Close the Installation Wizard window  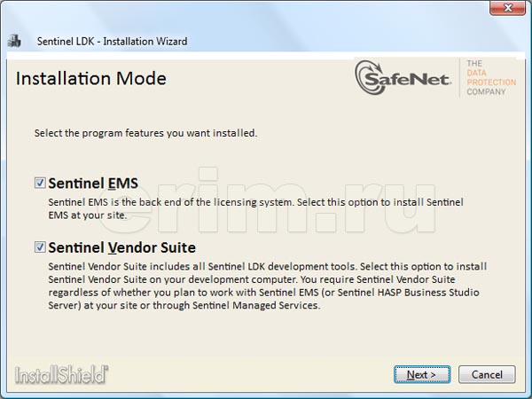tap(507, 7)
